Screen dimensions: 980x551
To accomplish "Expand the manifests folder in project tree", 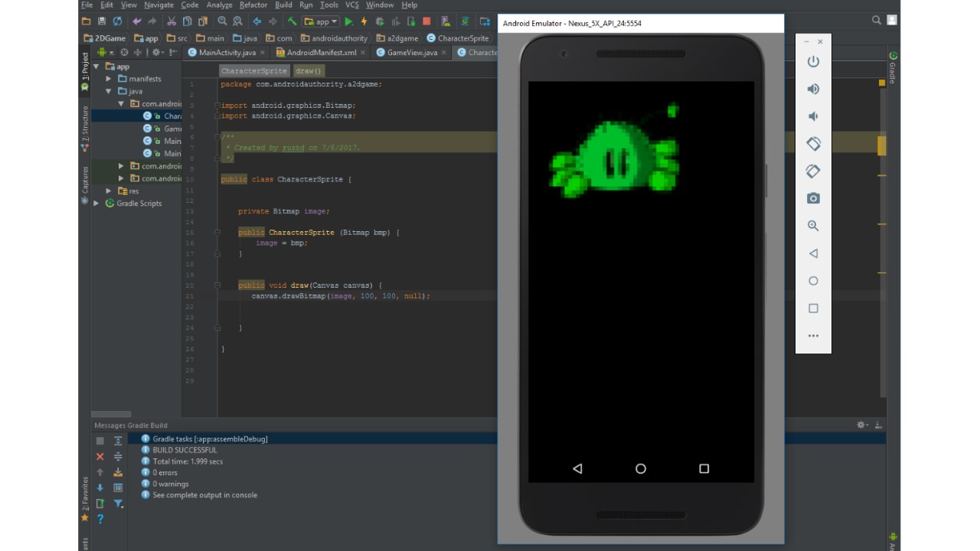I will pos(109,79).
